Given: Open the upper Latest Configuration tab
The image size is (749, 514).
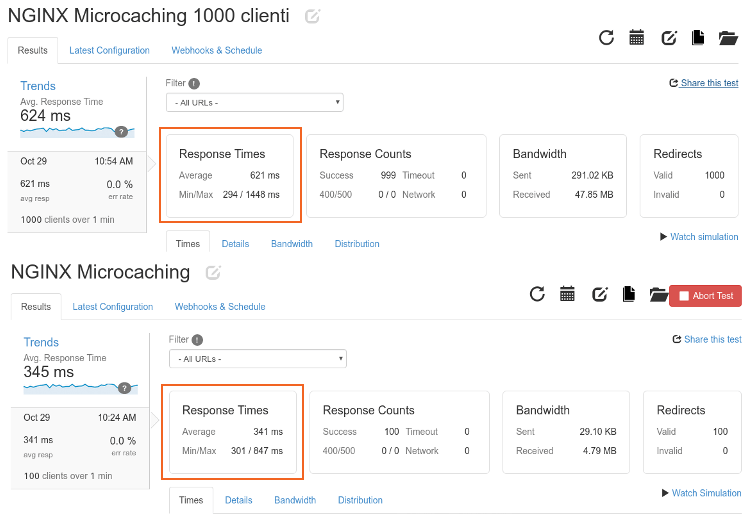Looking at the screenshot, I should [109, 50].
